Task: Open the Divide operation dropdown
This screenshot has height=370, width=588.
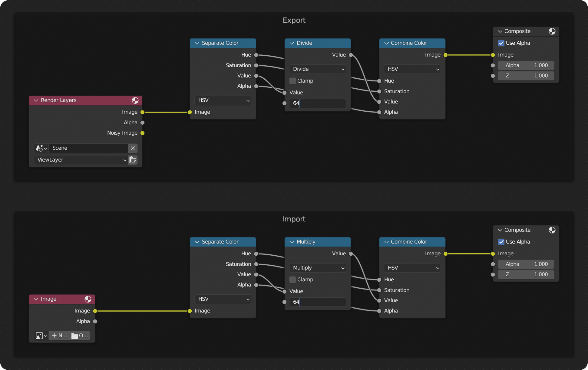Action: coord(317,69)
